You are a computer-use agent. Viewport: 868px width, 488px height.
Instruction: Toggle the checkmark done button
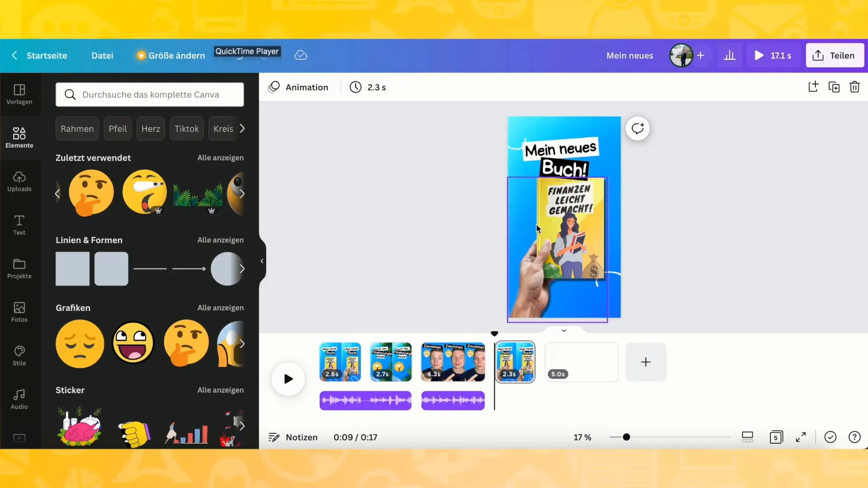pyautogui.click(x=830, y=437)
